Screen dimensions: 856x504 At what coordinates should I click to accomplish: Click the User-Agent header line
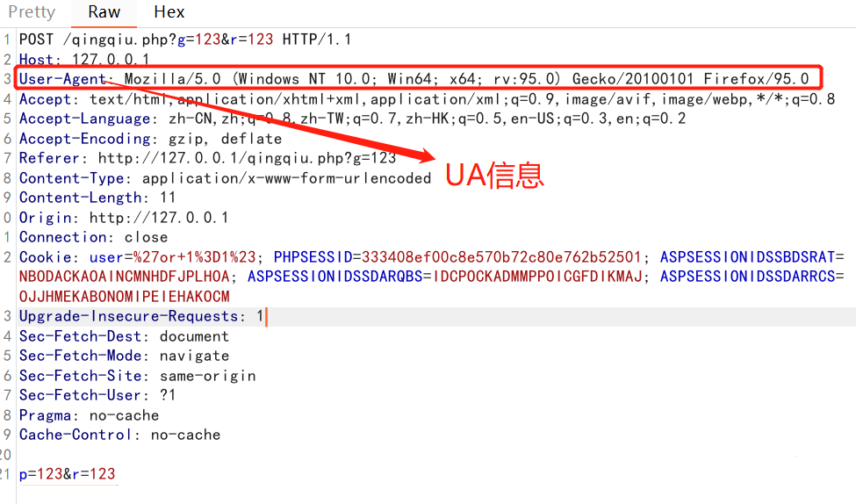coord(414,79)
